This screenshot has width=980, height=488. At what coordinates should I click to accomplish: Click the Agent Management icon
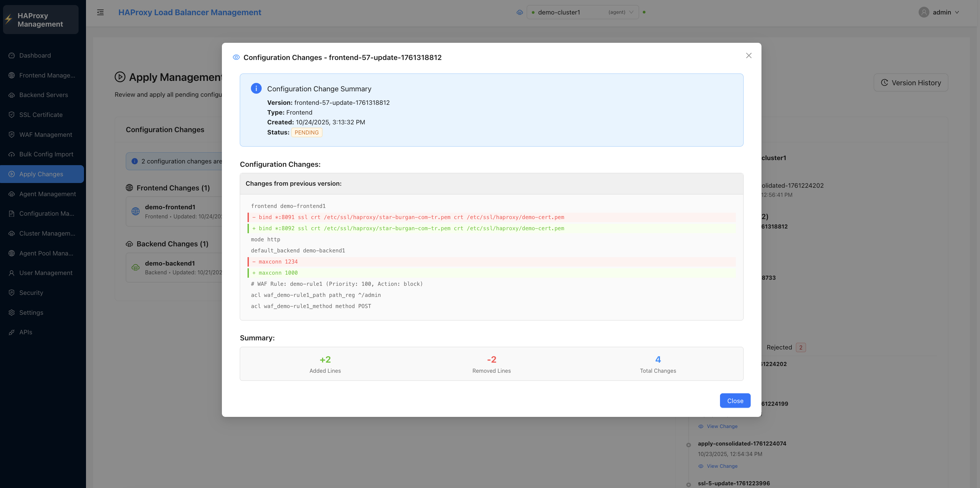pos(12,194)
